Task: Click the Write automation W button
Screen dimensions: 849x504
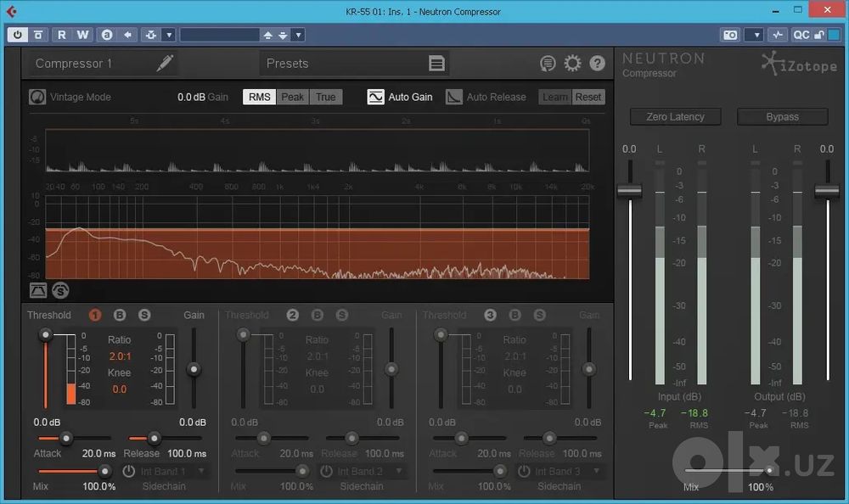Action: click(x=82, y=35)
